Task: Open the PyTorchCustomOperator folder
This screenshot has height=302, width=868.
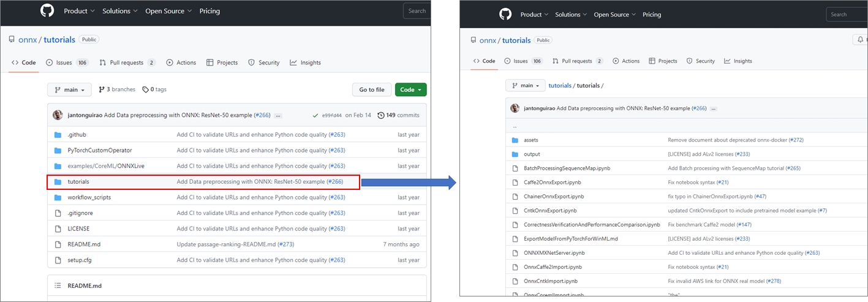Action: click(x=99, y=150)
